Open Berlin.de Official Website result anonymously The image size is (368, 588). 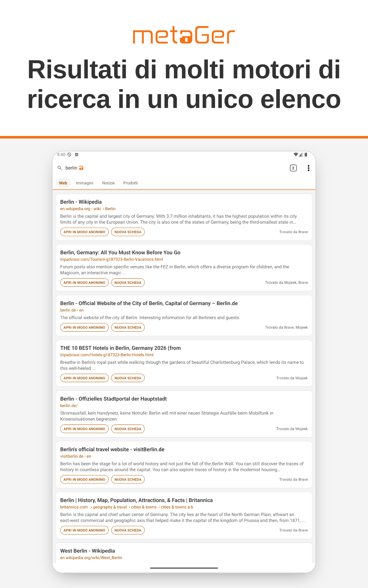[84, 328]
